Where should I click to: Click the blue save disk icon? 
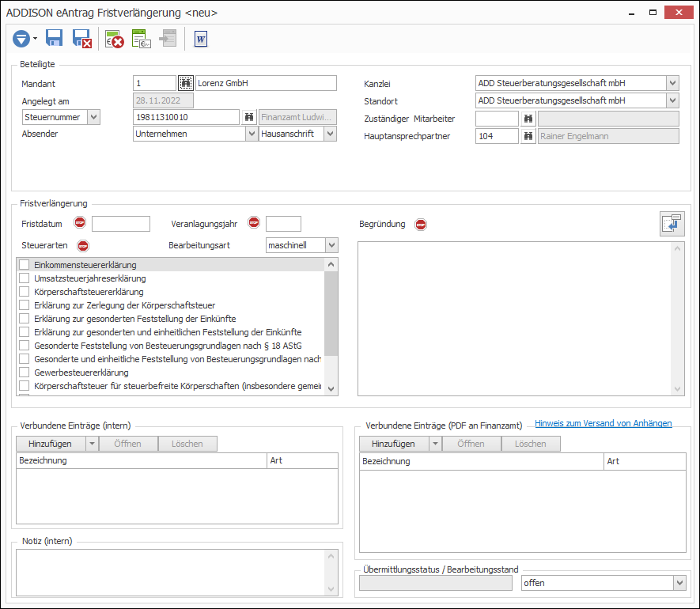(x=54, y=38)
